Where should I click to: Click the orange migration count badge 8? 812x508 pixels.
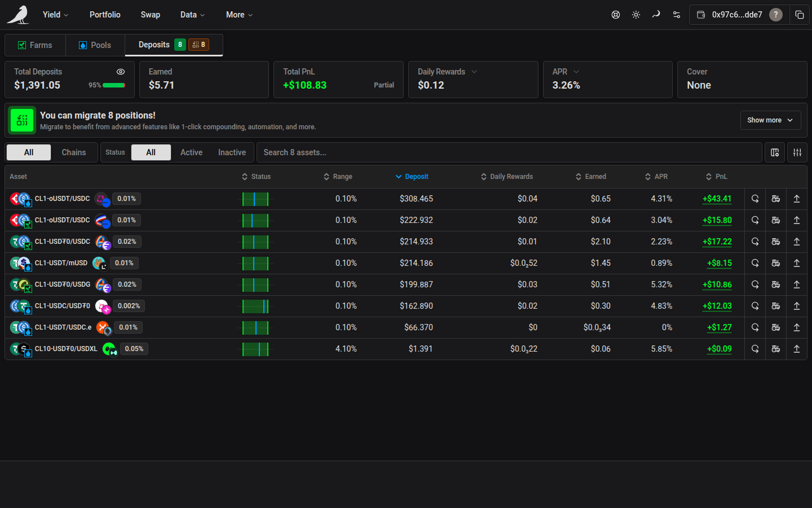(x=198, y=45)
